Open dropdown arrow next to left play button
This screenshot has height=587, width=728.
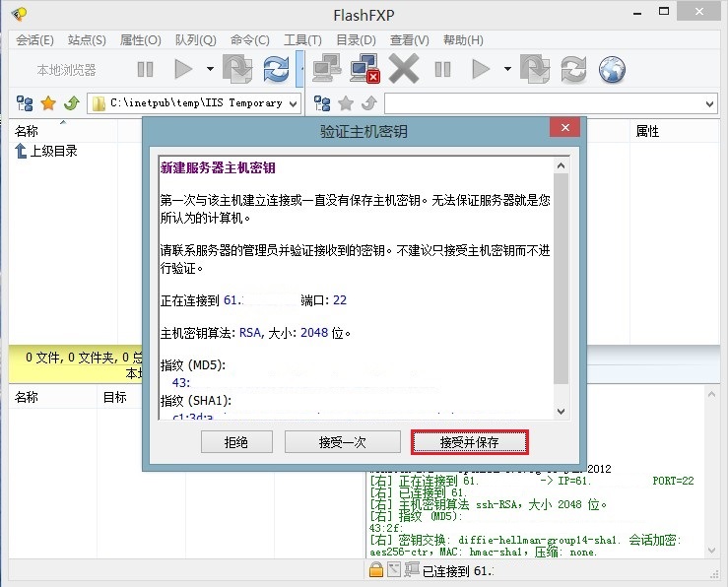[x=210, y=69]
